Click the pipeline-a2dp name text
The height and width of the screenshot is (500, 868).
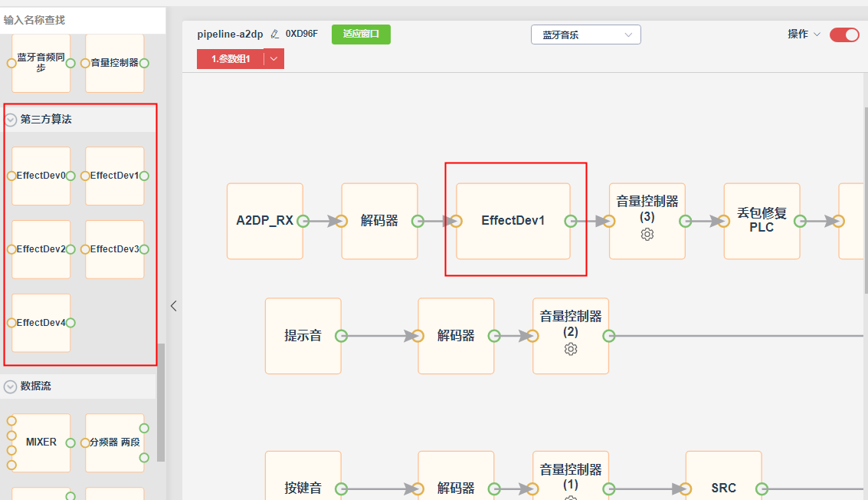pos(231,35)
